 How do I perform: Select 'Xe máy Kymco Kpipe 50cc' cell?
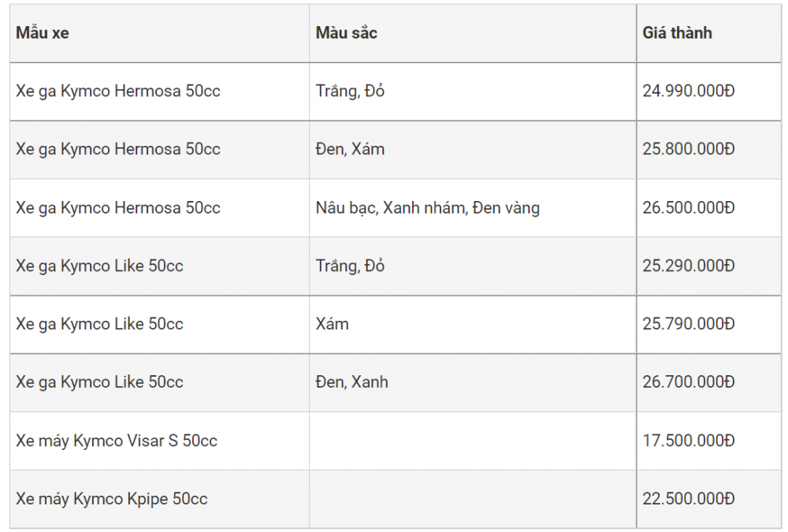[159, 499]
